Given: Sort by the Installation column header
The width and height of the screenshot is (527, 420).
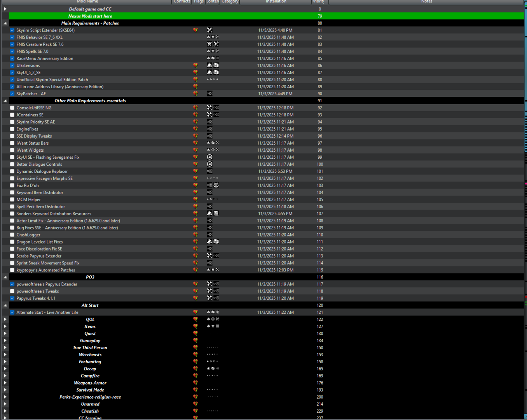Looking at the screenshot, I should click(276, 2).
